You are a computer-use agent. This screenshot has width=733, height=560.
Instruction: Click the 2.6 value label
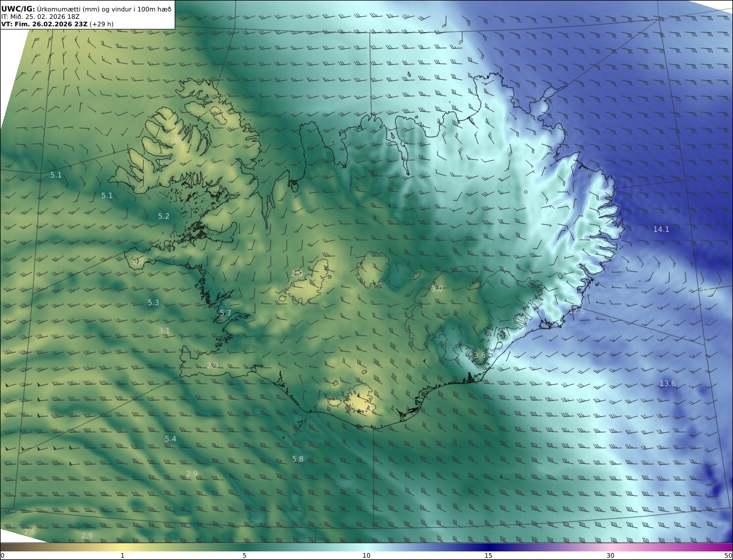coord(30,532)
